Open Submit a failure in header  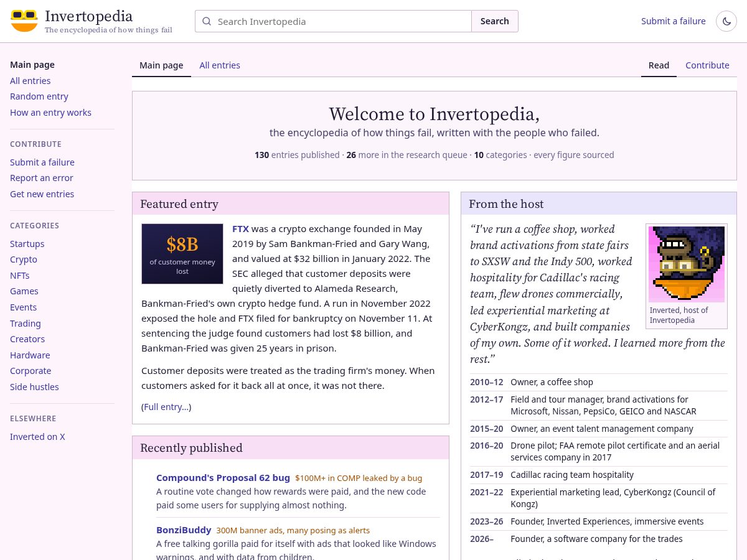tap(674, 21)
